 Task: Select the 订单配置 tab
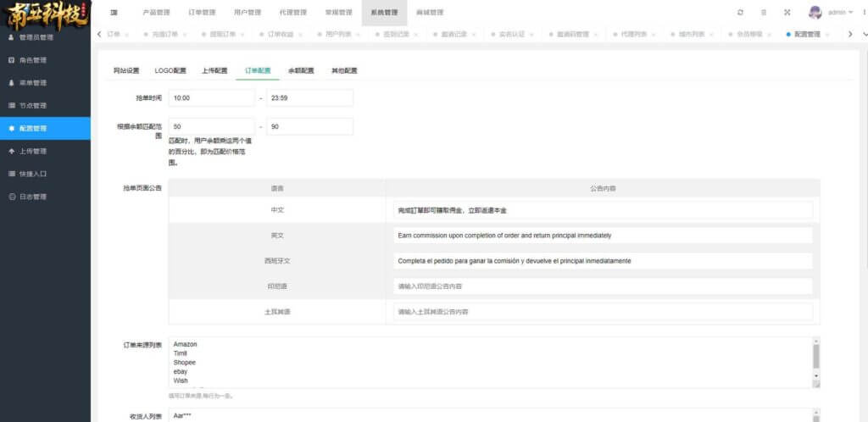click(258, 71)
